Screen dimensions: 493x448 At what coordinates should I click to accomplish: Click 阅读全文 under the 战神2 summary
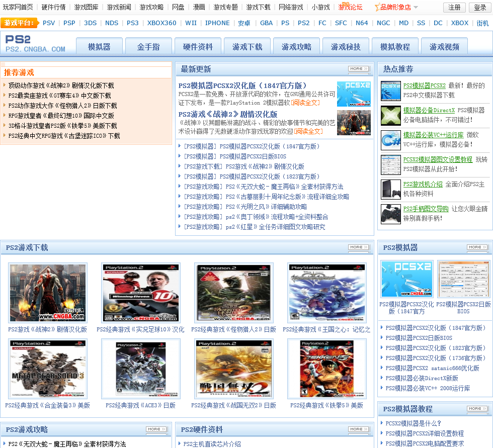click(x=308, y=131)
